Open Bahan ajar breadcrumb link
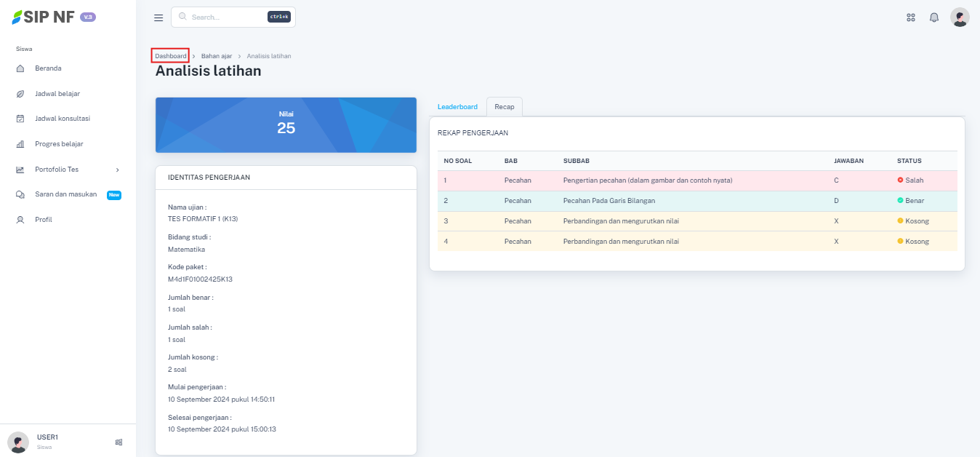This screenshot has width=980, height=457. (217, 56)
